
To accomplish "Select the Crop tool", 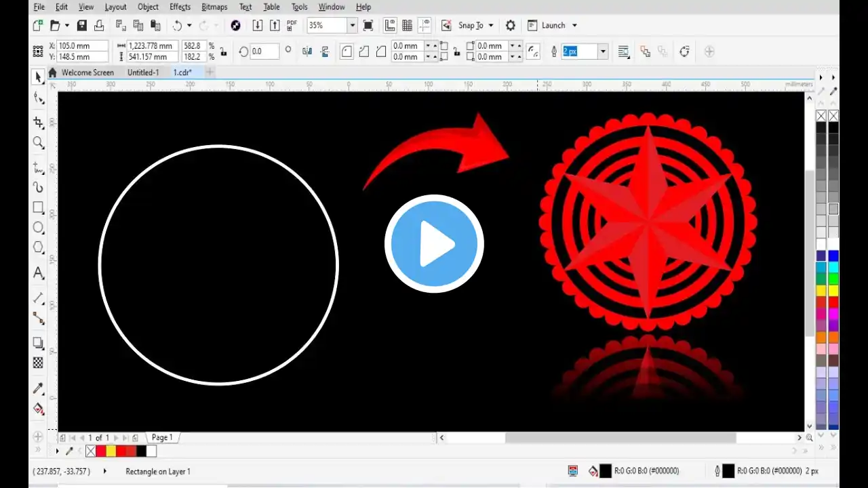I will coord(39,122).
